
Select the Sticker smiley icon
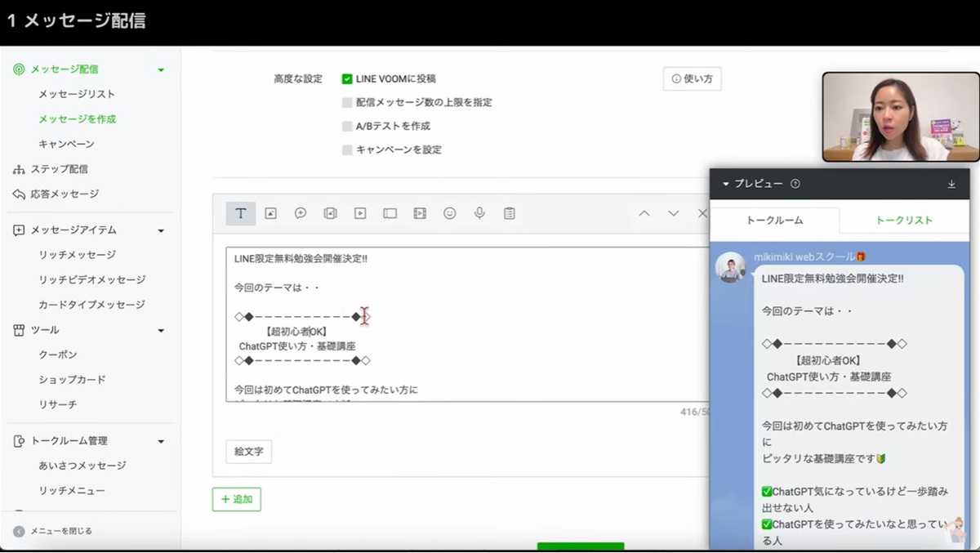[449, 213]
